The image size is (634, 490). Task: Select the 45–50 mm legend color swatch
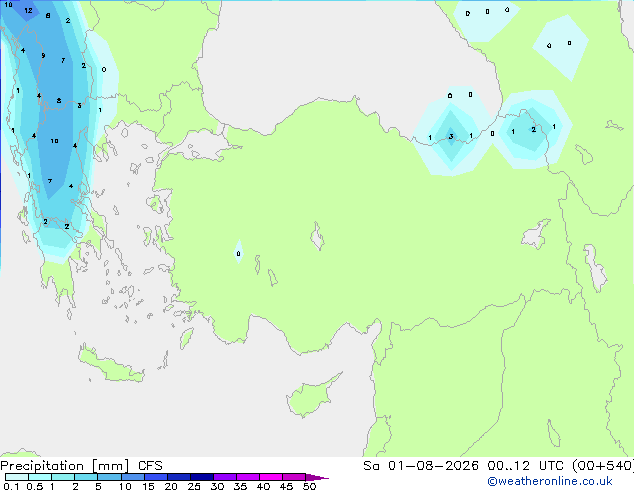(294, 477)
